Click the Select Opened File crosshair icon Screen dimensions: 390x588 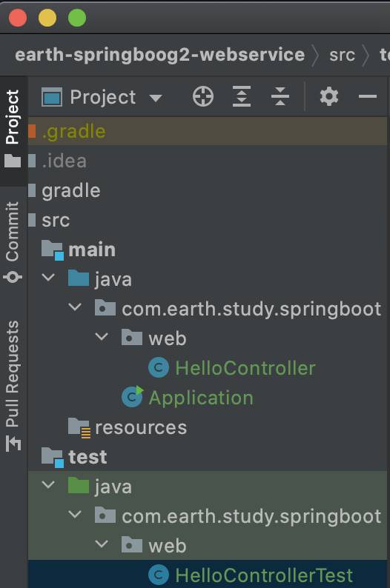(x=203, y=97)
